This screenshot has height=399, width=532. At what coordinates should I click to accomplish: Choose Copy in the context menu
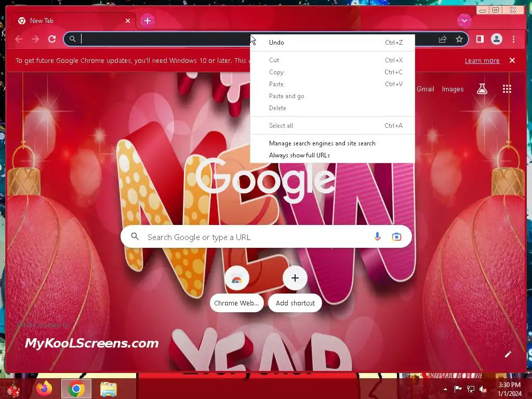332,72
